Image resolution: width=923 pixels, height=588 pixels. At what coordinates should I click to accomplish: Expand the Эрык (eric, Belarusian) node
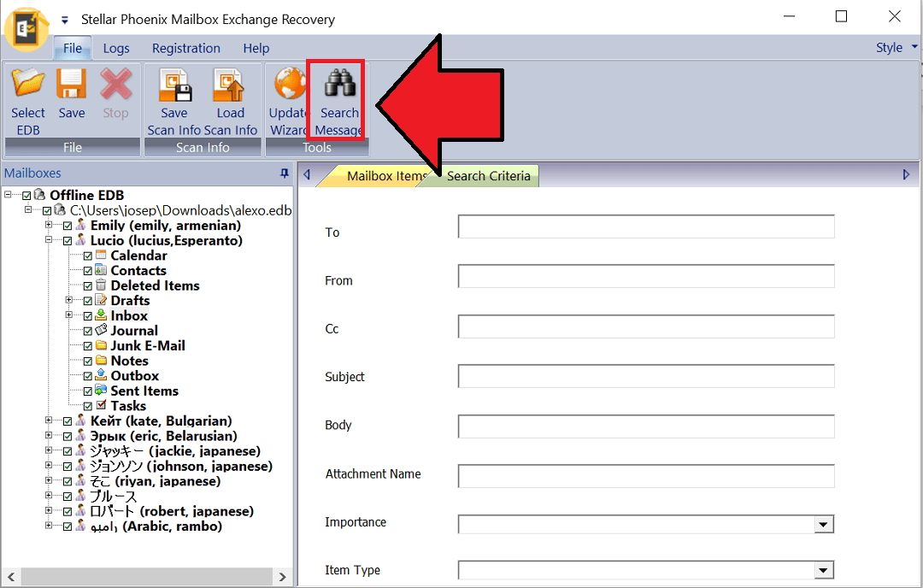click(x=49, y=435)
